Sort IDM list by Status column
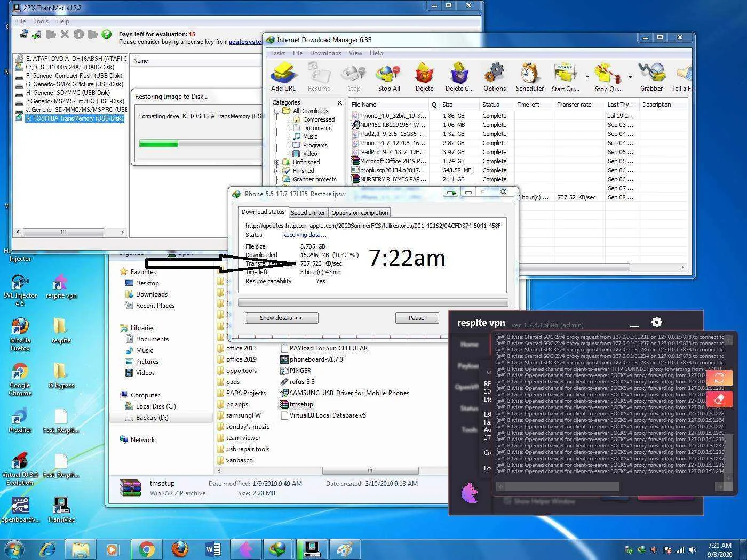The width and height of the screenshot is (747, 560). coord(496,105)
